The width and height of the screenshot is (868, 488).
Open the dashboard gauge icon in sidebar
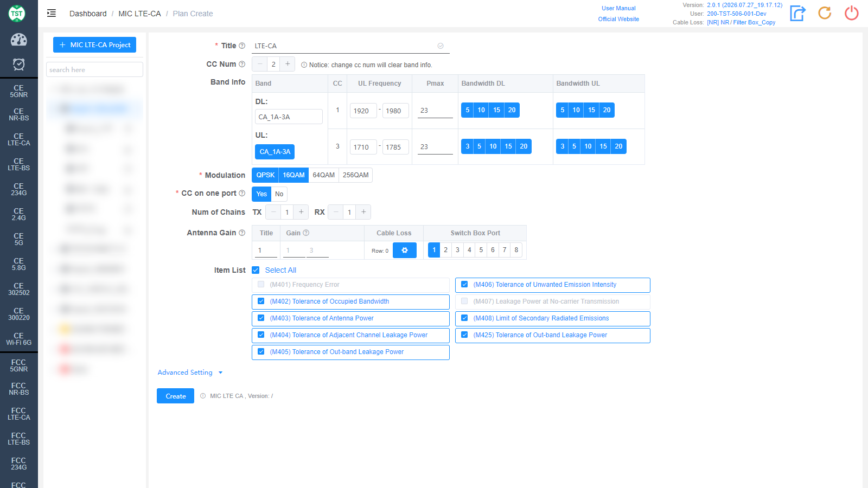(x=19, y=40)
